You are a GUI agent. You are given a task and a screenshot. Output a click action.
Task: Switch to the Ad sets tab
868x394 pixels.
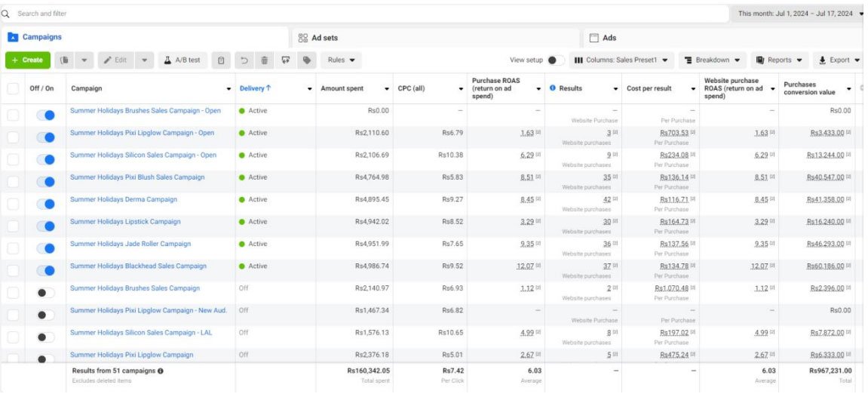(x=436, y=38)
